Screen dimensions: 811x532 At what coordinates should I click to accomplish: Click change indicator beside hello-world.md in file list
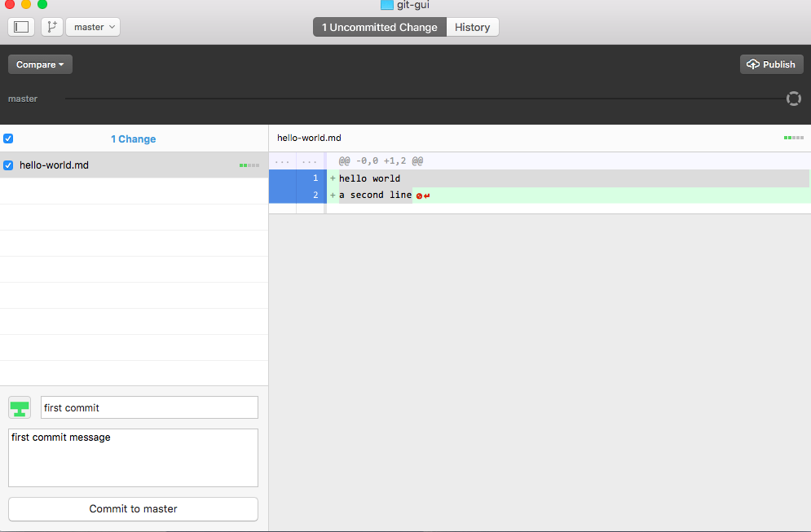pos(249,165)
